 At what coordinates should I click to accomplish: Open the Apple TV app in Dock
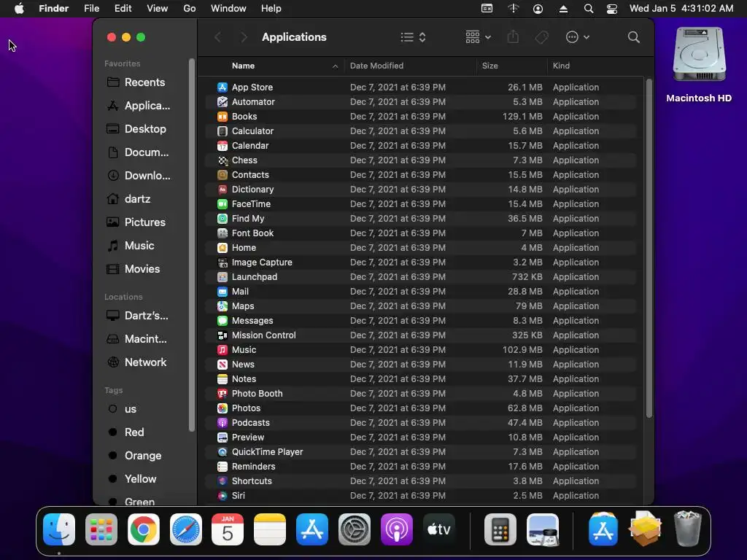pos(438,529)
